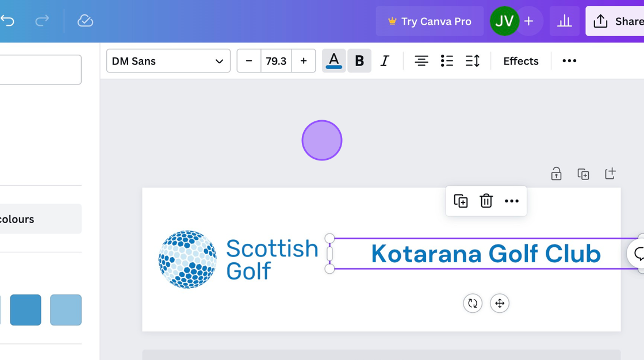Click the redo arrow icon
This screenshot has height=360, width=644.
tap(42, 21)
